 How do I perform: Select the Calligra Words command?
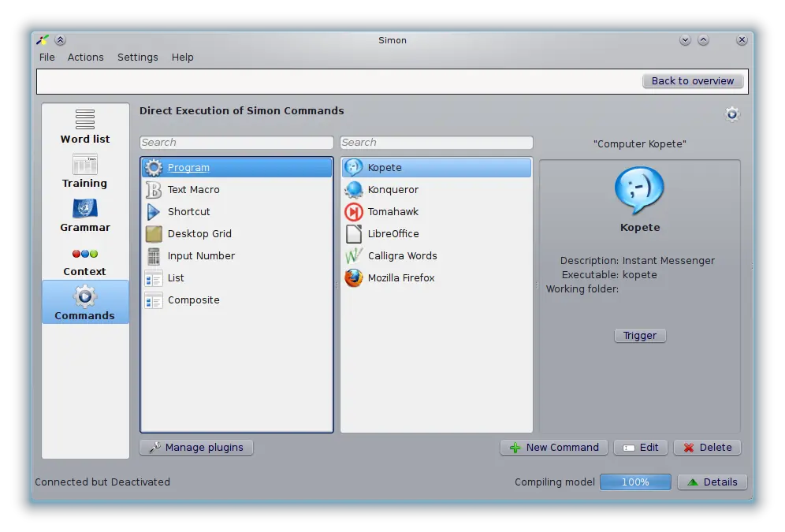(437, 255)
